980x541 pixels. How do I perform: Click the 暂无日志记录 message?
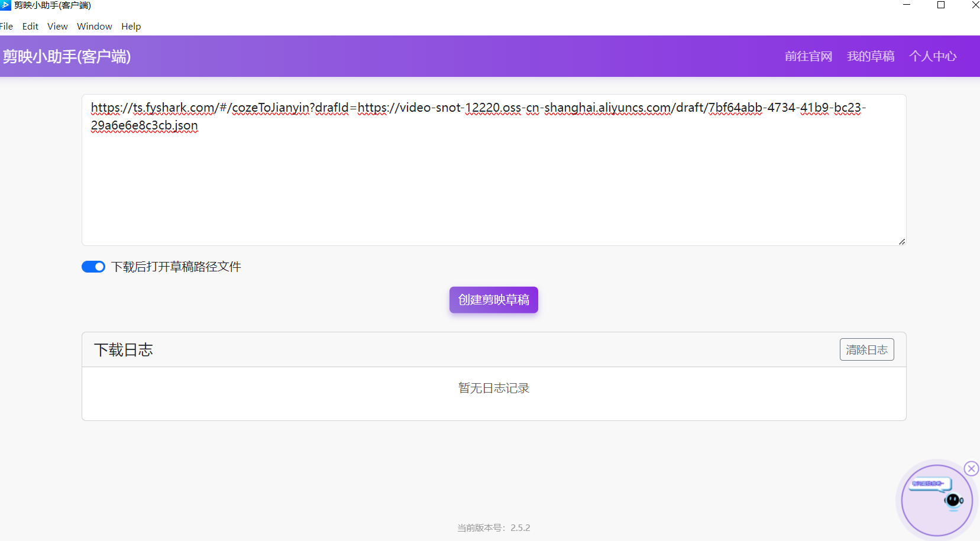coord(494,388)
